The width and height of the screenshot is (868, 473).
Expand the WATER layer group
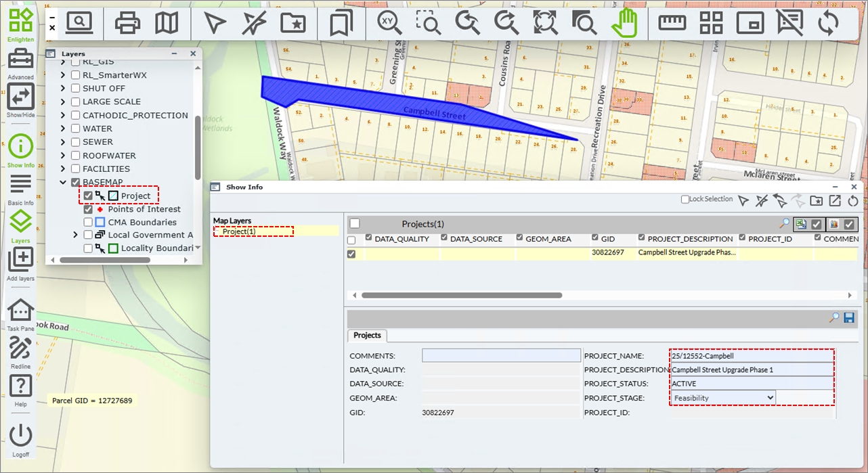pos(63,129)
